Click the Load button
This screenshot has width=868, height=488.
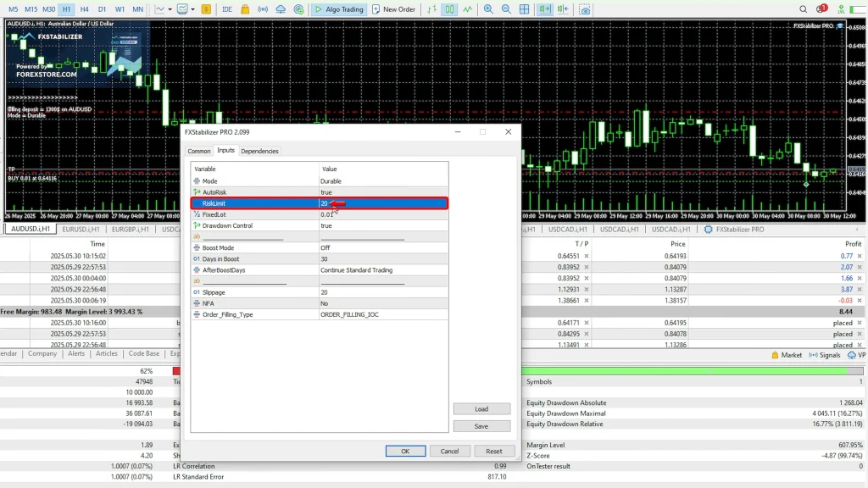pyautogui.click(x=481, y=408)
